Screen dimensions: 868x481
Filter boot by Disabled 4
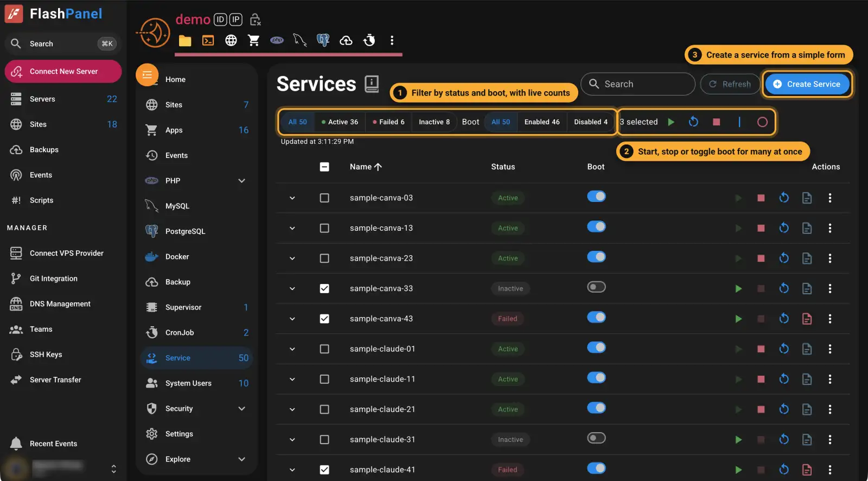point(591,122)
